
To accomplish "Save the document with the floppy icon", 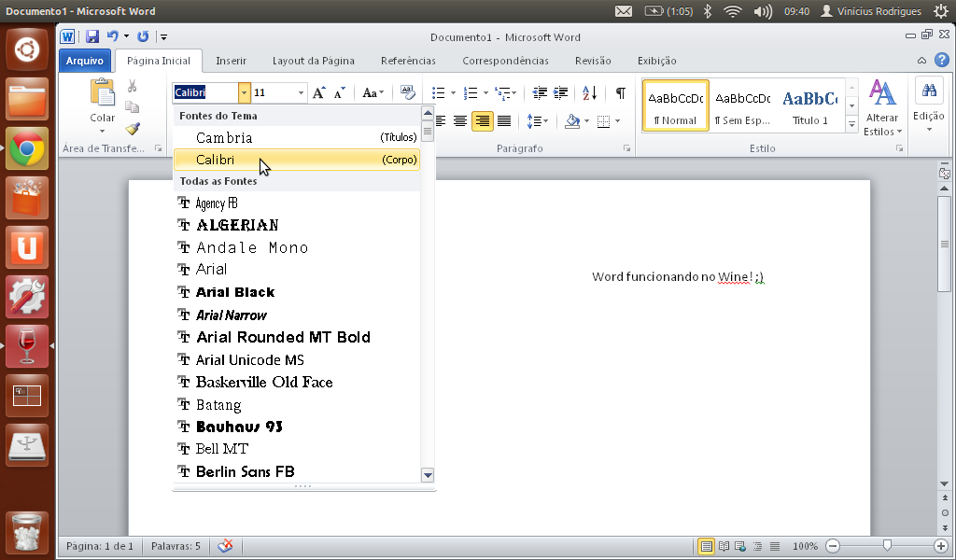I will [x=92, y=36].
